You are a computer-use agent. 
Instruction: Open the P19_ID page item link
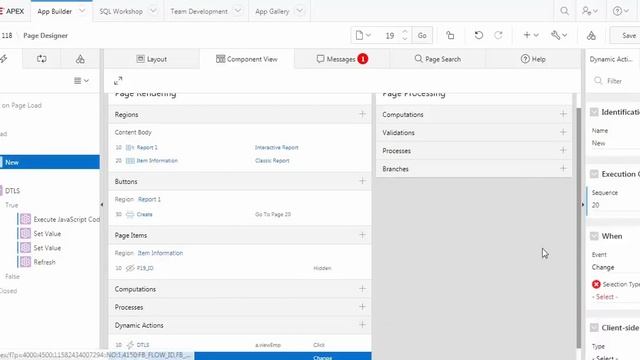click(145, 268)
